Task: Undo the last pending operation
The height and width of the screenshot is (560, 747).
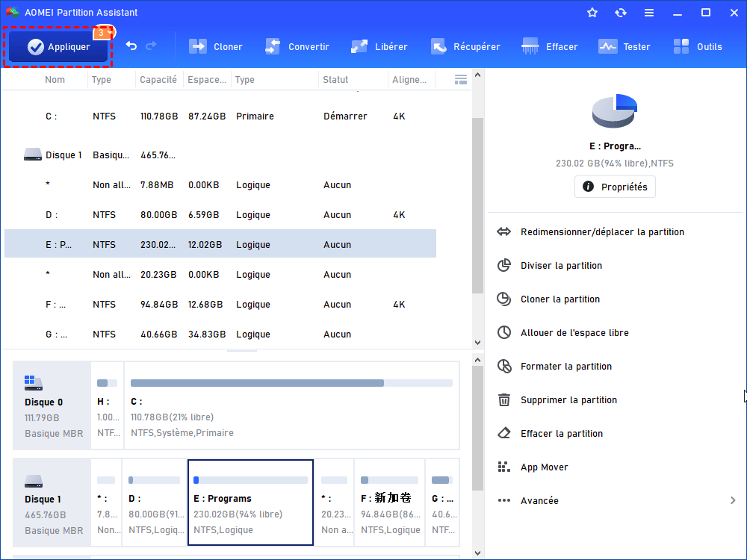Action: point(131,46)
